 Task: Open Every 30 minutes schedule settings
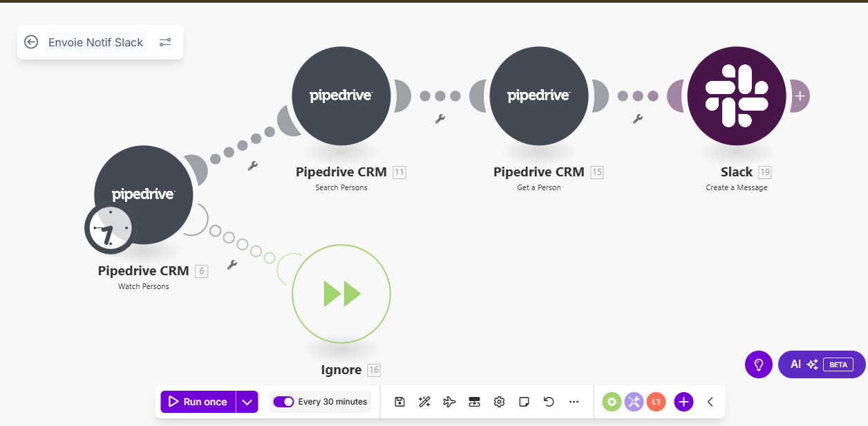pyautogui.click(x=332, y=402)
